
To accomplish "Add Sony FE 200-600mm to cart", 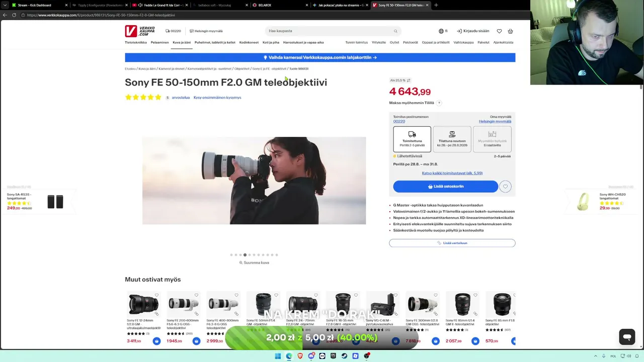I will 196,341.
